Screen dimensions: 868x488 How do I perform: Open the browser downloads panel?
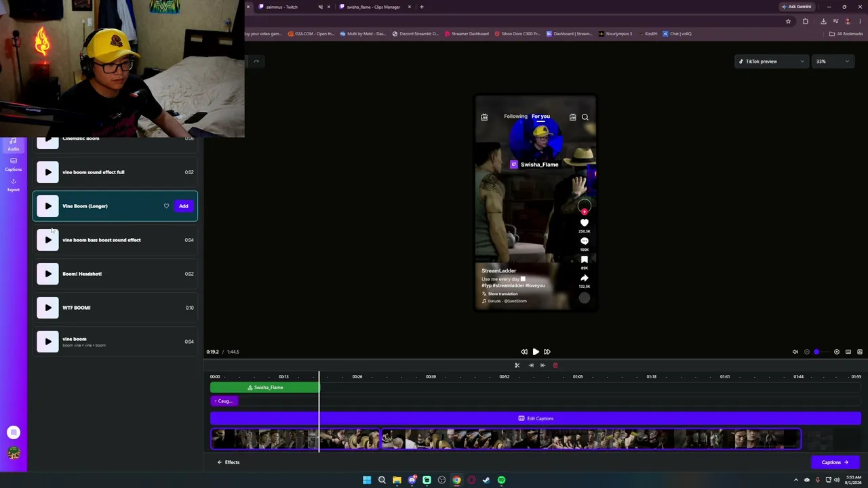(x=823, y=22)
